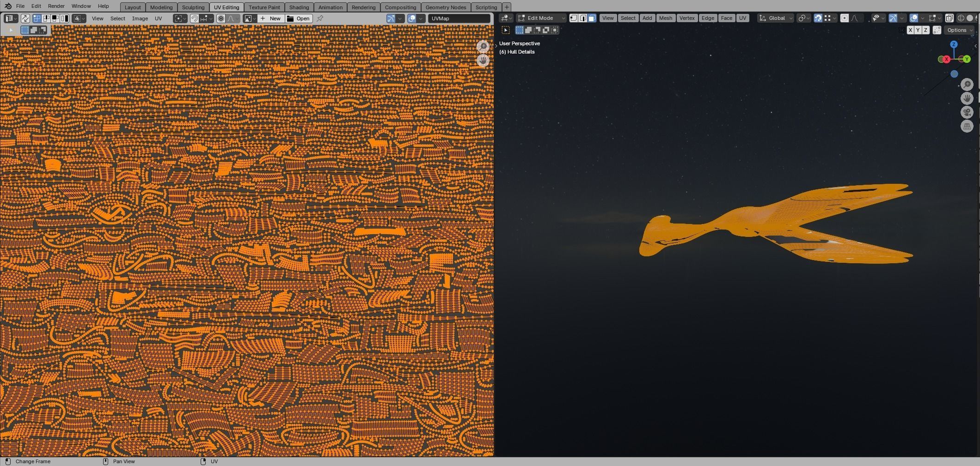Open UV editor overlays dropdown arrow
Viewport: 980px width, 466px height.
coord(421,18)
